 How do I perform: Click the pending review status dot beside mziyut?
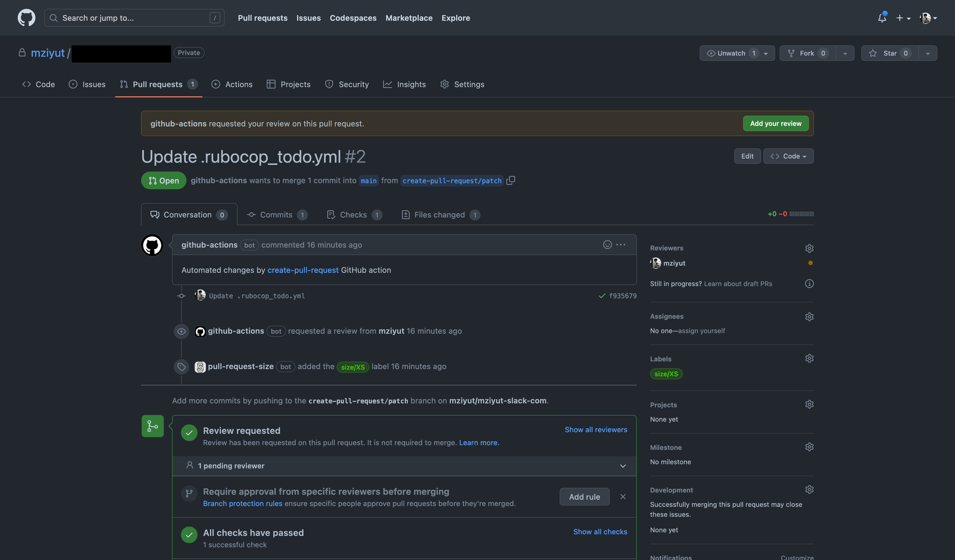coord(810,263)
